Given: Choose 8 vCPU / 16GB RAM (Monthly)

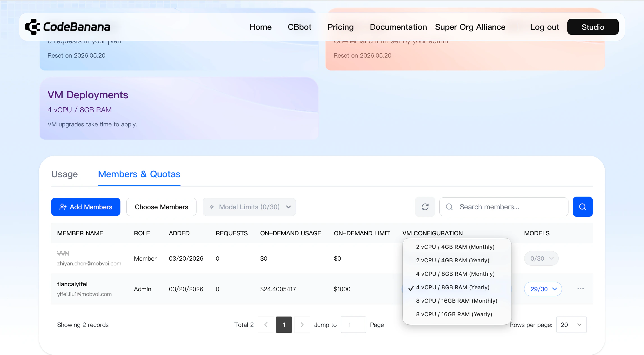Looking at the screenshot, I should [x=457, y=301].
